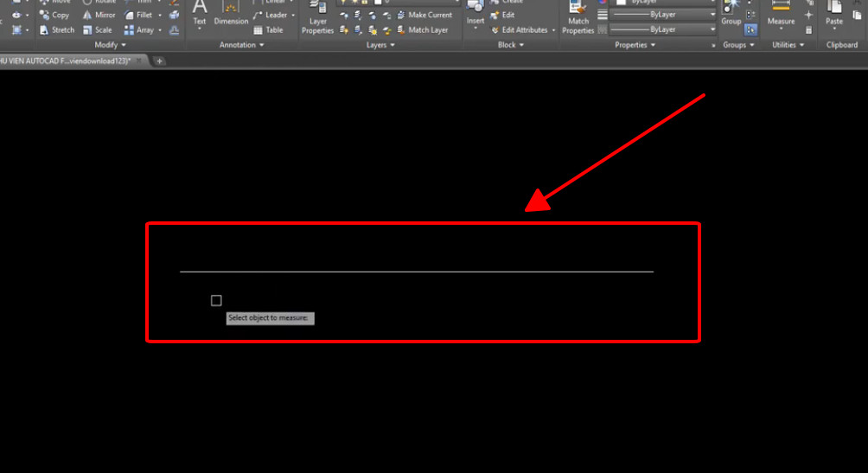Open the Array tool dropdown arrow

click(x=160, y=29)
